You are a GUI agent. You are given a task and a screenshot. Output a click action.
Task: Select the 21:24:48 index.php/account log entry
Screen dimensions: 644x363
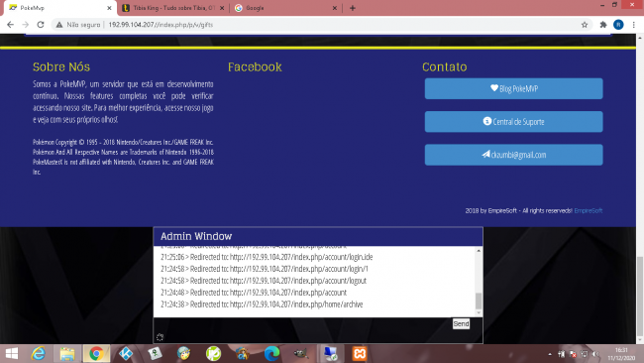coord(254,293)
